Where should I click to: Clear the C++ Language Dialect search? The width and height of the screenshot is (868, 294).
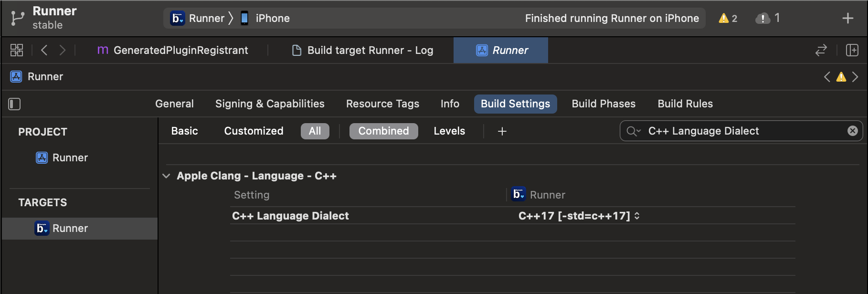point(852,131)
